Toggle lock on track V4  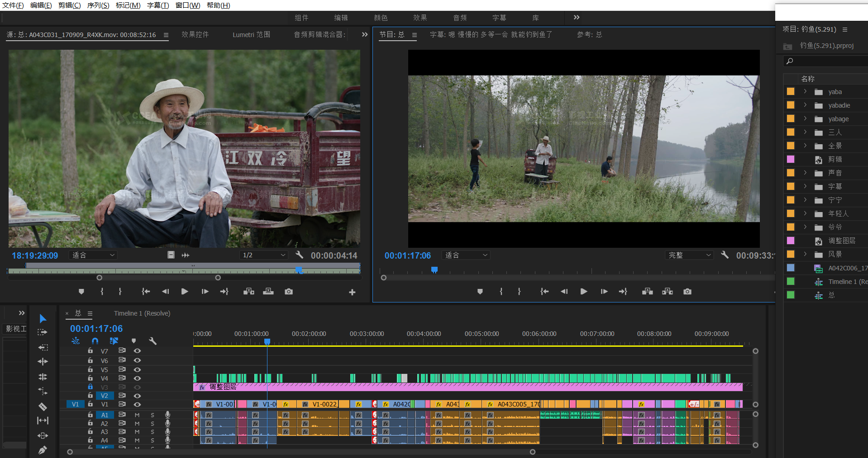(x=90, y=378)
